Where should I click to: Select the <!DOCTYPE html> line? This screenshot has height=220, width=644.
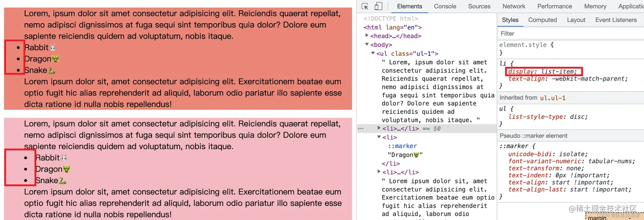[391, 19]
